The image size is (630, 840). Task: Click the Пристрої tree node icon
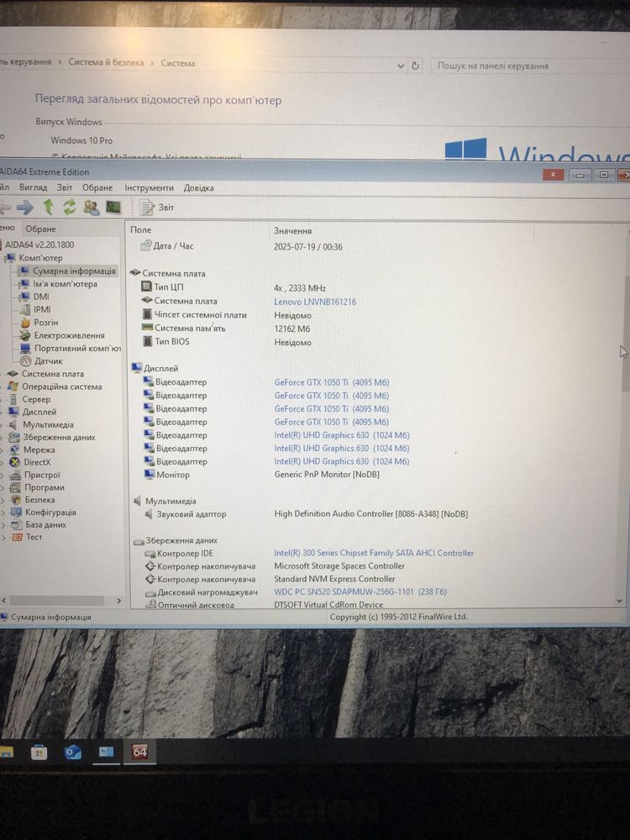(x=15, y=475)
